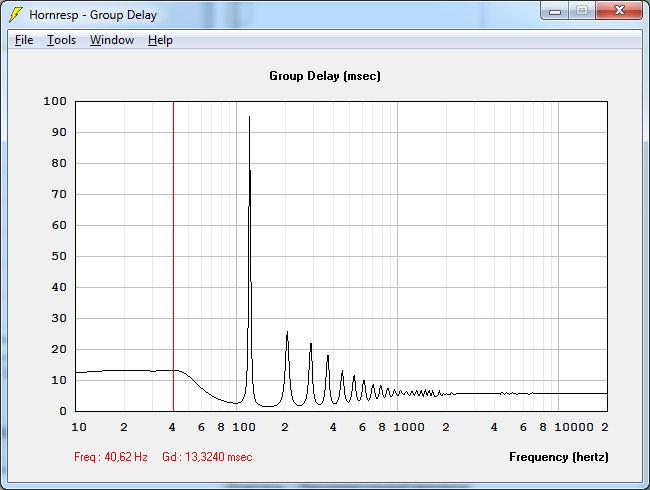Click the 90 label on vertical axis
The image size is (650, 490).
coord(59,132)
